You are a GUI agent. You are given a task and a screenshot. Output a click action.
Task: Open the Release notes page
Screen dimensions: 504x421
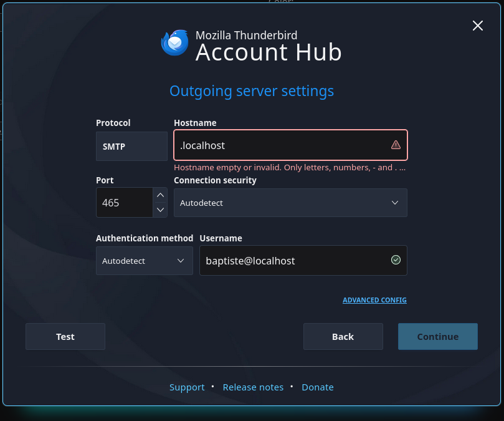tap(253, 387)
